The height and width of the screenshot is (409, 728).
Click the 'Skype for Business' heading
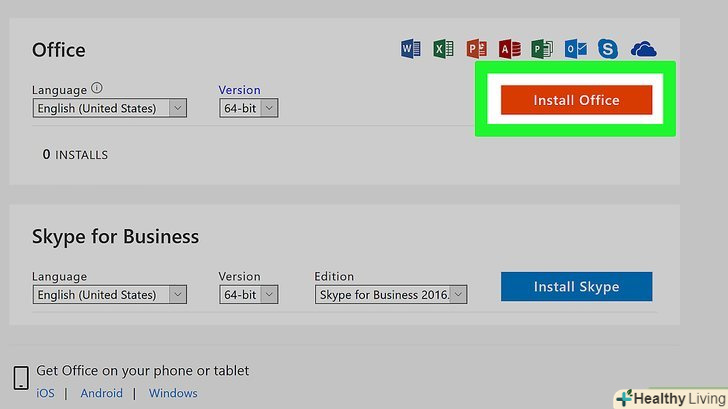115,237
